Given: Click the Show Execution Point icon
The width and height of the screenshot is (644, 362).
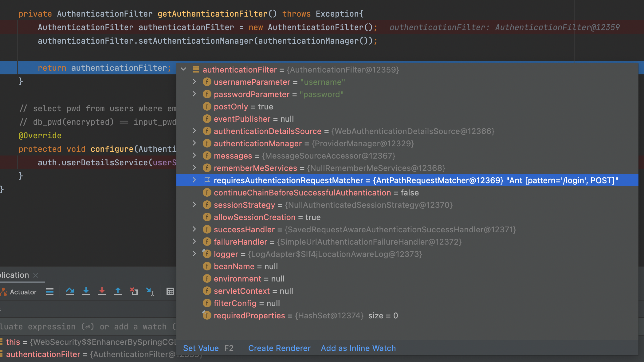Looking at the screenshot, I should tap(50, 291).
